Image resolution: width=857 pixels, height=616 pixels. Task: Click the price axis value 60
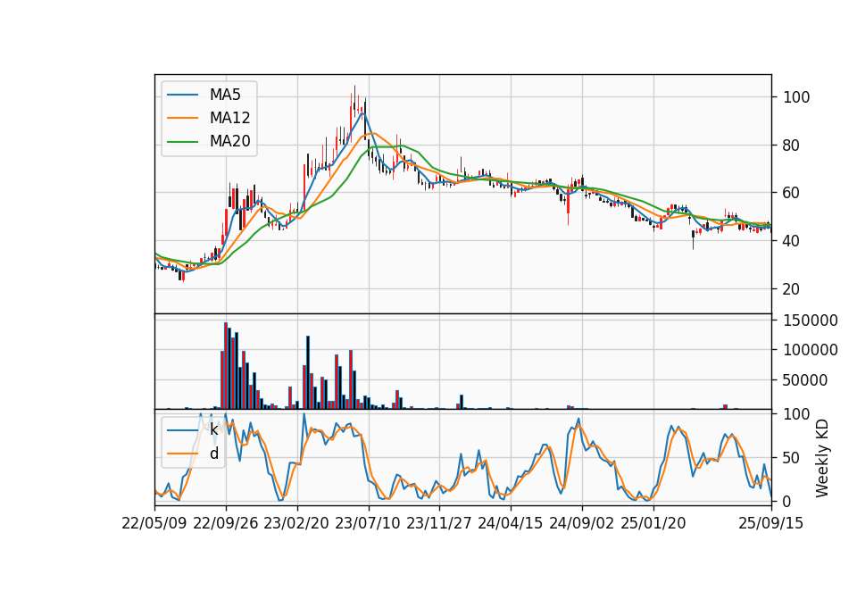[x=792, y=193]
